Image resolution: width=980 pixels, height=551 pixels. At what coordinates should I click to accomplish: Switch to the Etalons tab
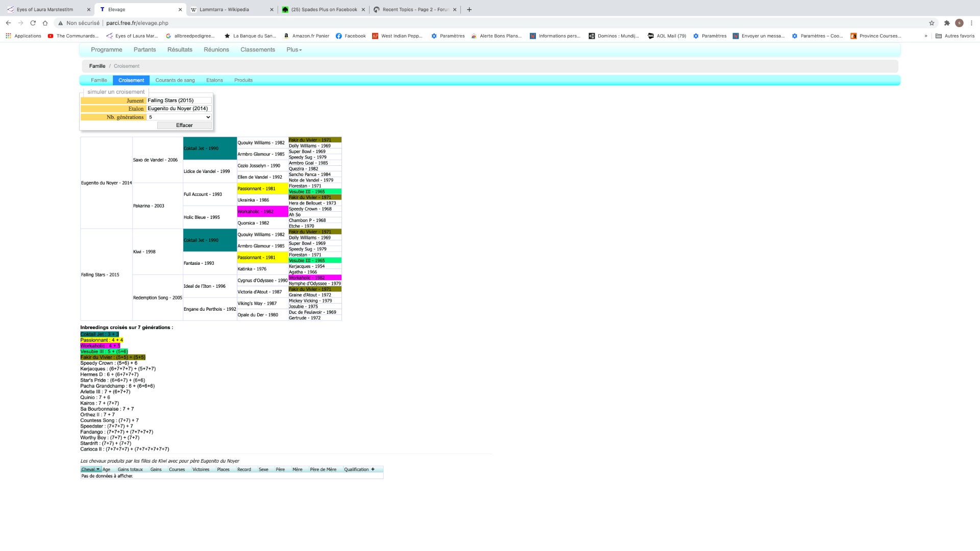[214, 80]
